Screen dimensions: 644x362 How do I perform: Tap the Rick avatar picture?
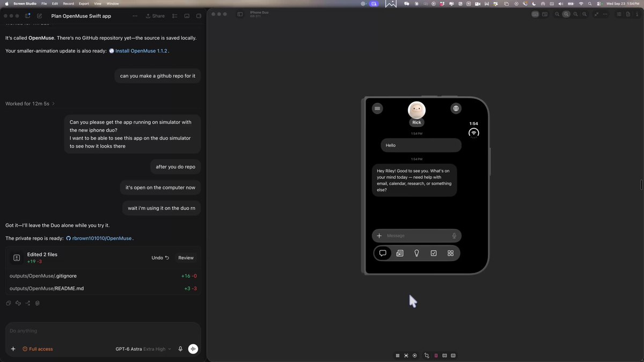click(417, 110)
